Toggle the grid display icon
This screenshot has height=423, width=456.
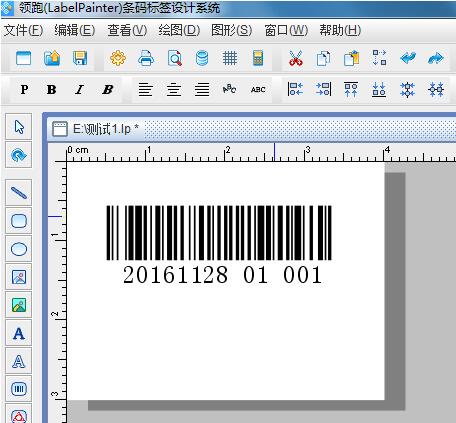(x=230, y=59)
